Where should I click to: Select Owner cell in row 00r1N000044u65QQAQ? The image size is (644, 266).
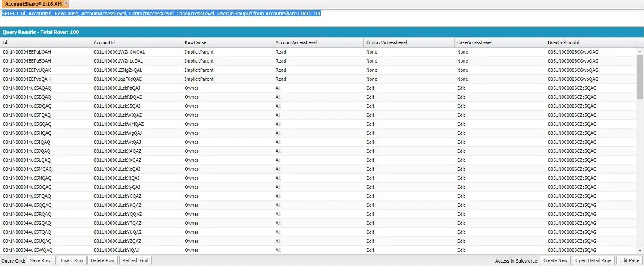tap(227, 205)
